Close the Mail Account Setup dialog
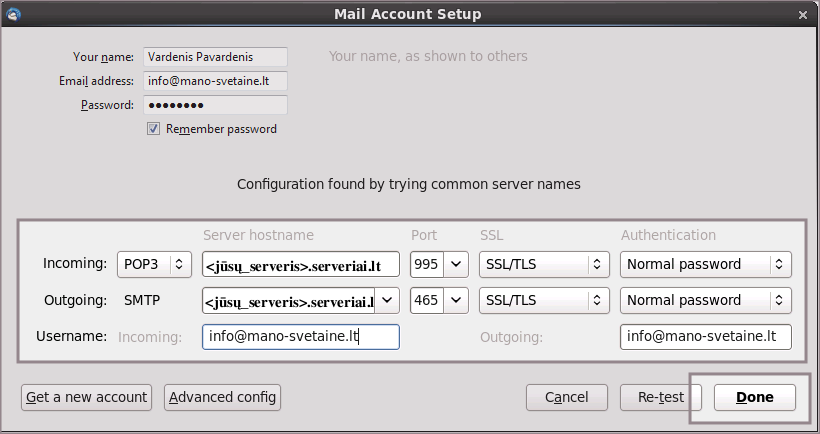 click(804, 15)
